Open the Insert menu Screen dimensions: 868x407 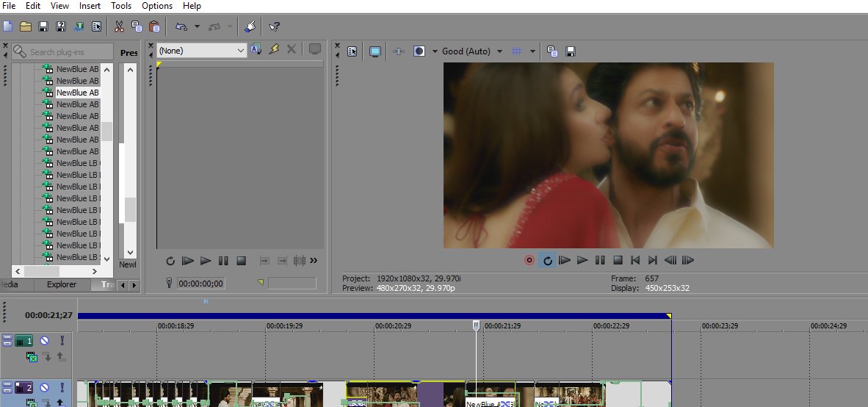pyautogui.click(x=90, y=6)
